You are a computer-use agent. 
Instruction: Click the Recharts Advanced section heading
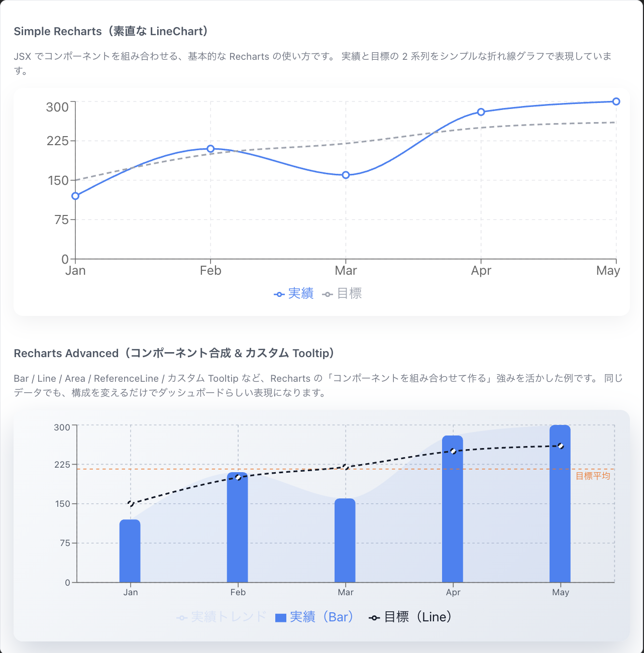coord(174,353)
